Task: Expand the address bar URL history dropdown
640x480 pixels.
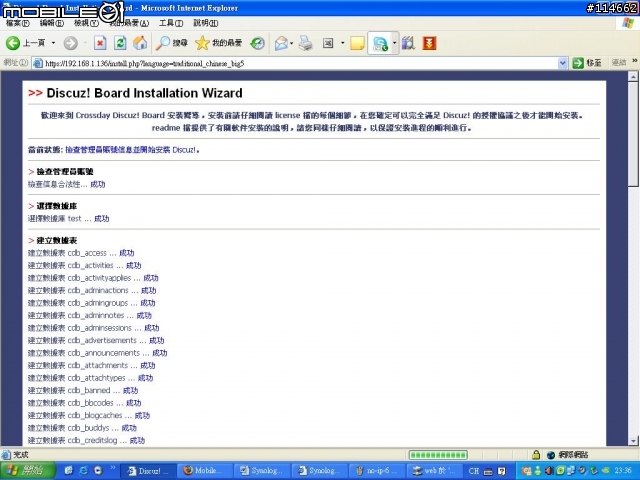Action: (x=562, y=63)
